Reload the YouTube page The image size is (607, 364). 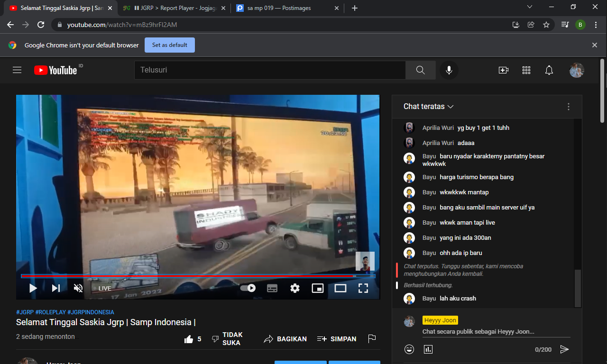(x=41, y=25)
